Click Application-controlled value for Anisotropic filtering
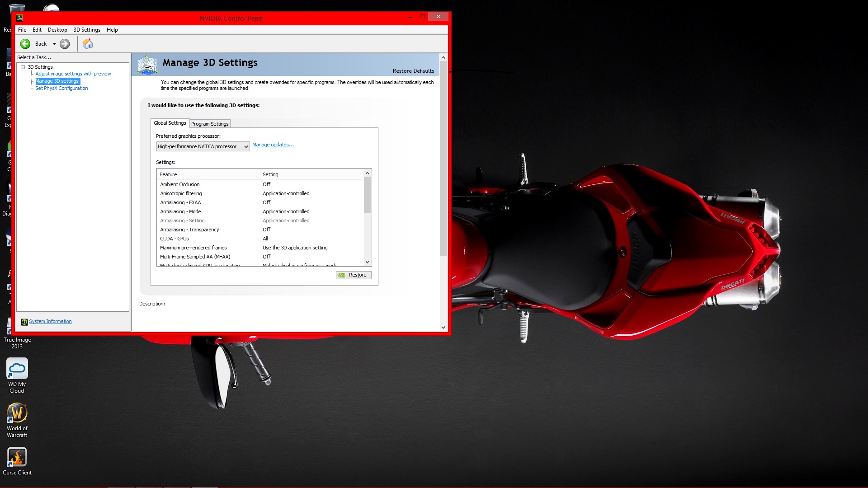The width and height of the screenshot is (868, 488). (286, 193)
